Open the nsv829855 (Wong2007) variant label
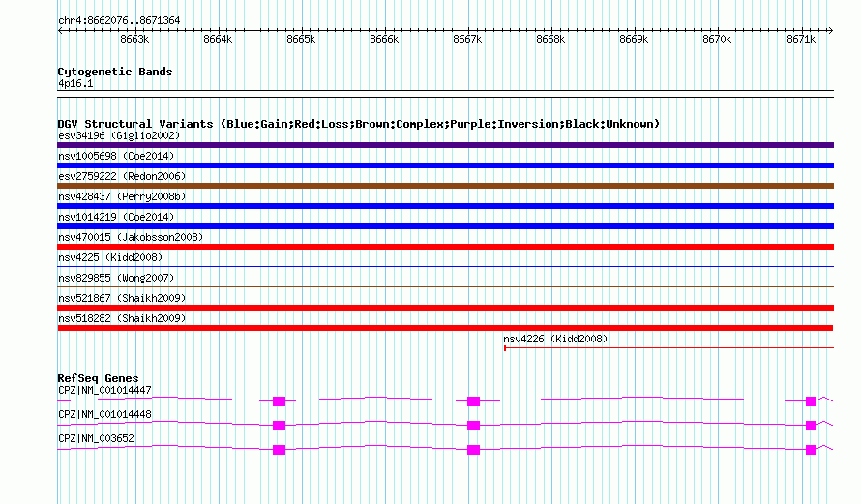The image size is (861, 504). pyautogui.click(x=116, y=278)
